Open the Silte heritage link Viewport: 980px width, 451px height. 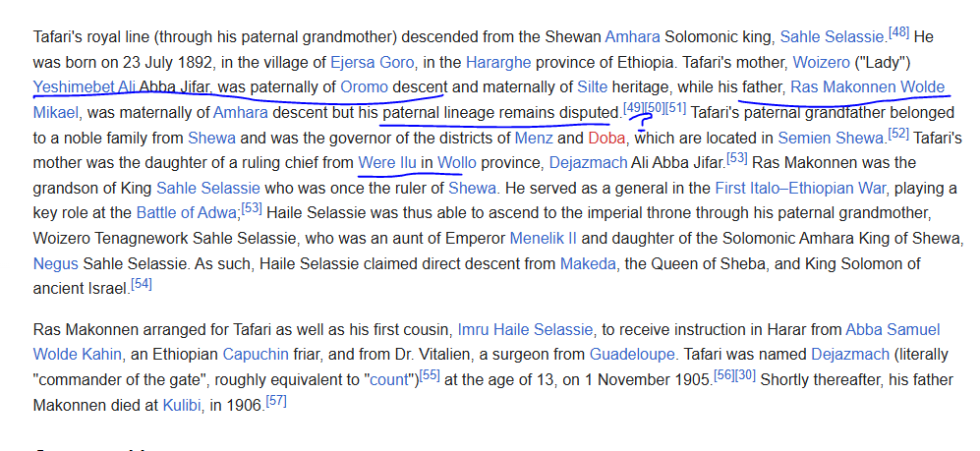point(592,87)
